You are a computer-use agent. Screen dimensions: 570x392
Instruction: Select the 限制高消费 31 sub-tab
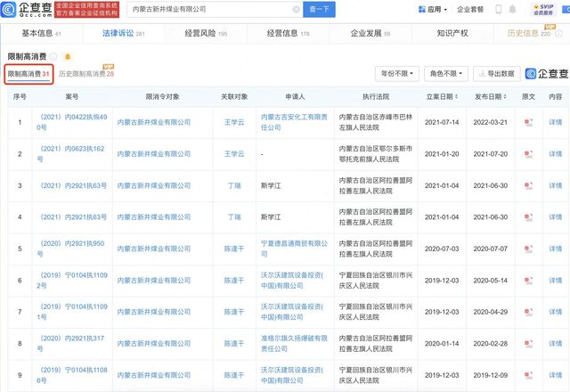click(28, 74)
